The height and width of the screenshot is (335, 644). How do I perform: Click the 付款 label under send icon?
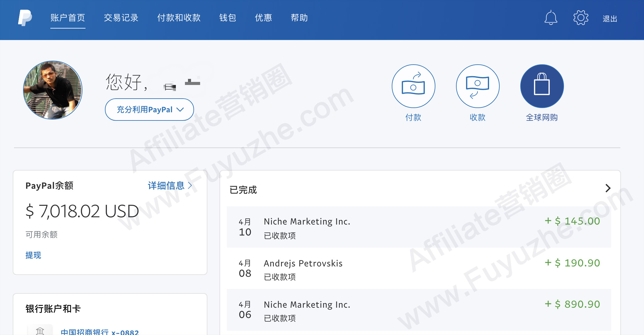(413, 117)
